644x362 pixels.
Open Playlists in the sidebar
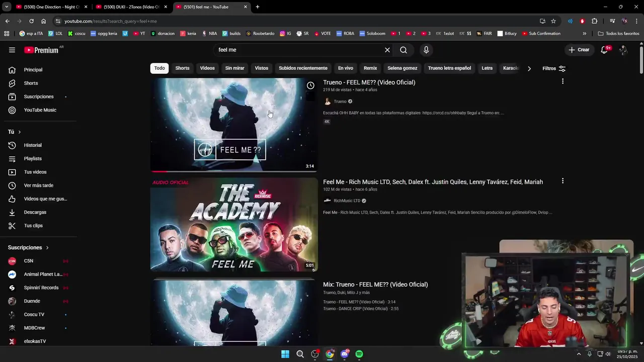tap(40, 158)
